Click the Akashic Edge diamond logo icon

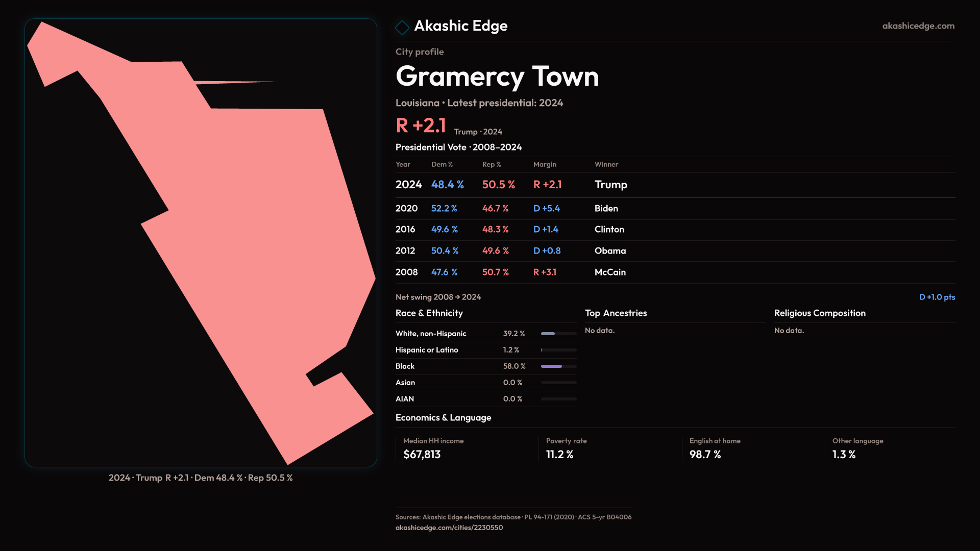coord(402,27)
